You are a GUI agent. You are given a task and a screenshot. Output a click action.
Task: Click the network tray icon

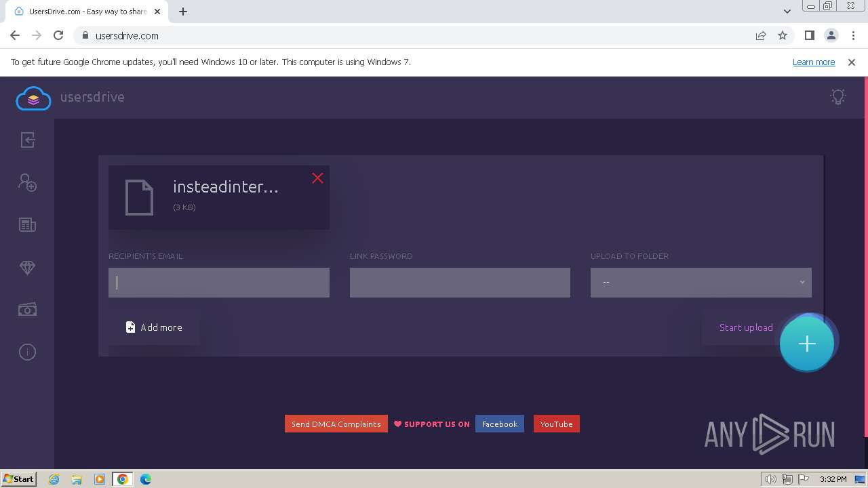[787, 479]
